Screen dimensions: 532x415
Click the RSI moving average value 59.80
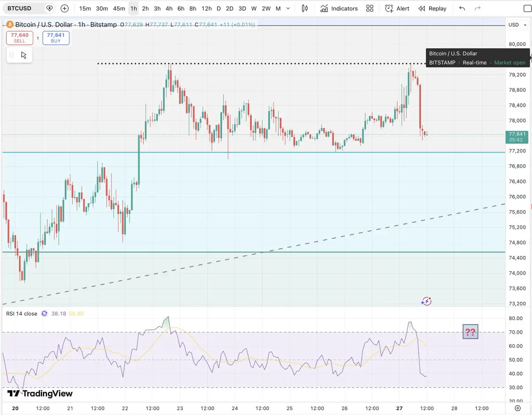76,313
